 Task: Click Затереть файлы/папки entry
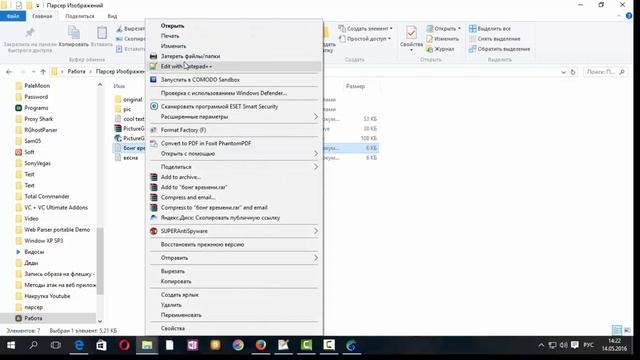[x=234, y=56]
